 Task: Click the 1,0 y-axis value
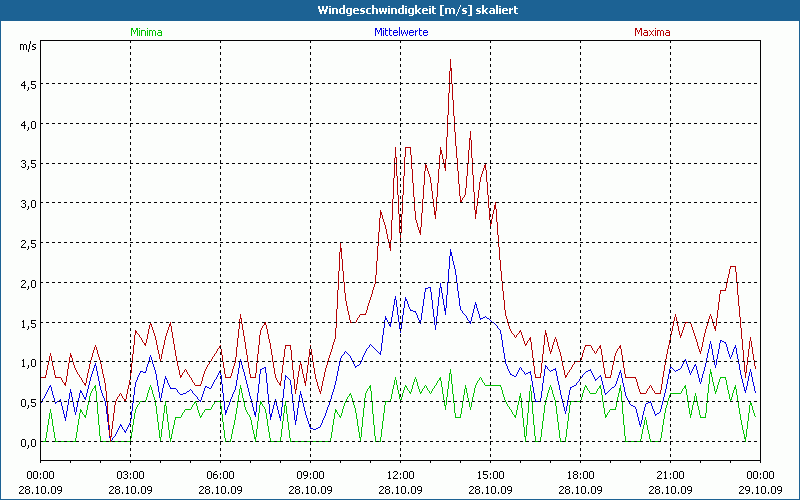tap(28, 364)
